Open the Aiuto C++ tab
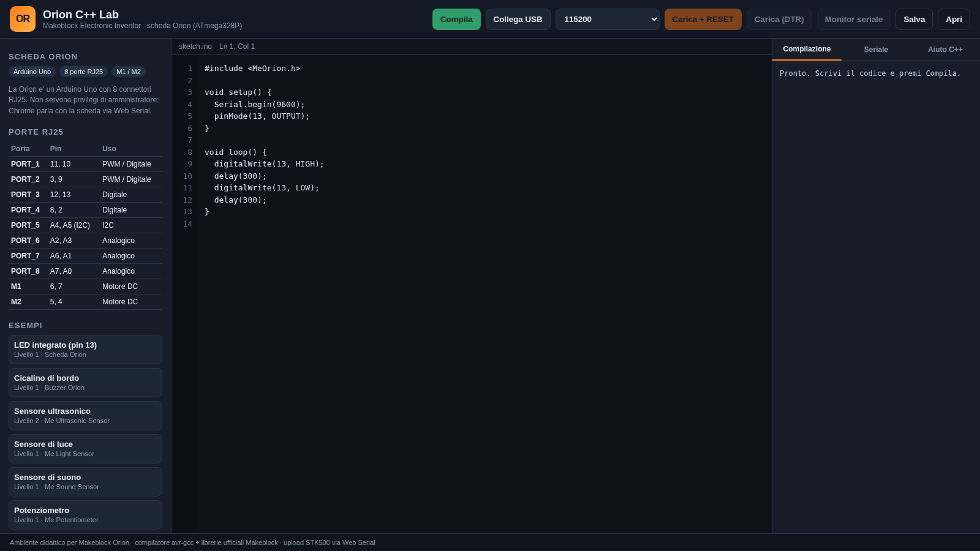 point(945,50)
